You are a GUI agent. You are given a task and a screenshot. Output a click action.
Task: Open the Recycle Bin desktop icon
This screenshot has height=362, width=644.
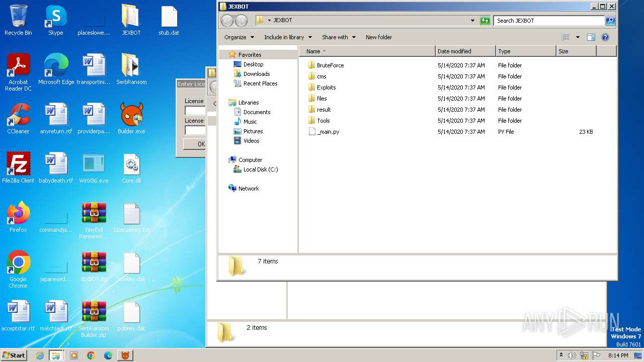click(18, 20)
